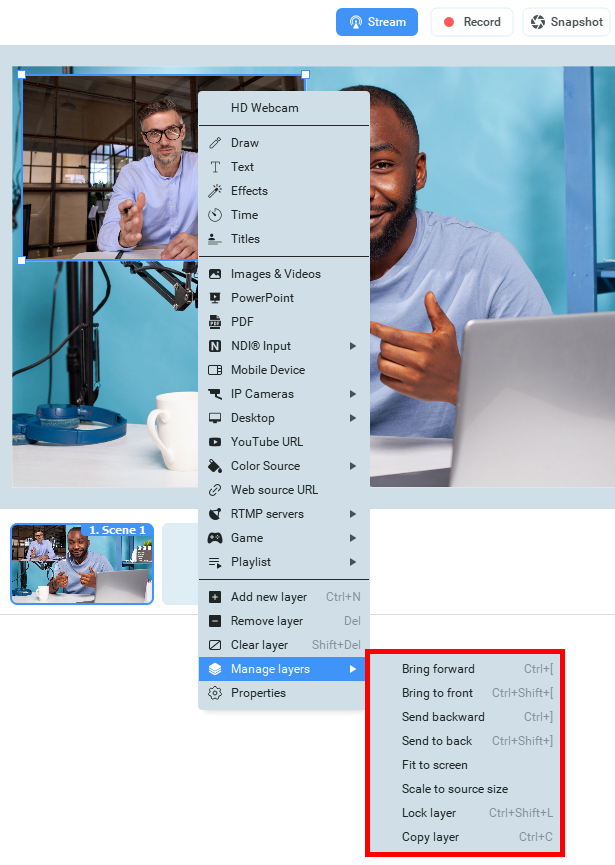
Task: Select the Mobile Device icon
Action: pyautogui.click(x=214, y=370)
